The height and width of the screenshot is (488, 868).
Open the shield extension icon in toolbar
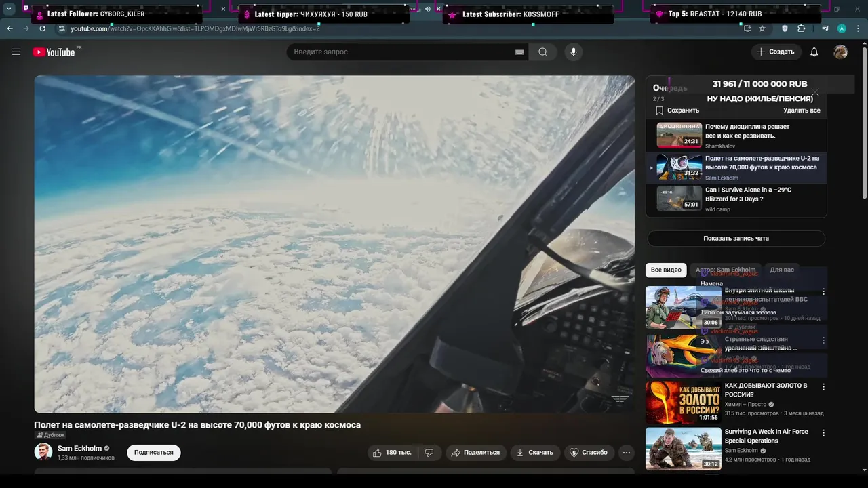[785, 28]
